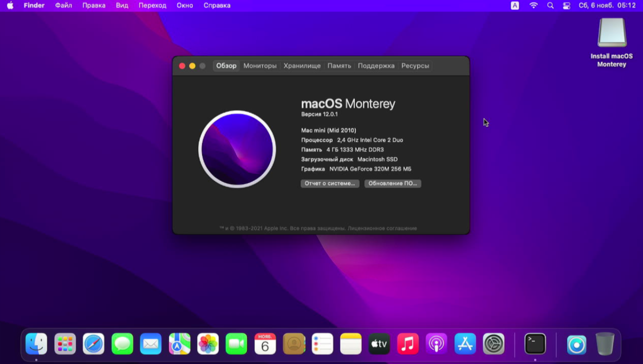Select the Память tab

click(x=339, y=66)
